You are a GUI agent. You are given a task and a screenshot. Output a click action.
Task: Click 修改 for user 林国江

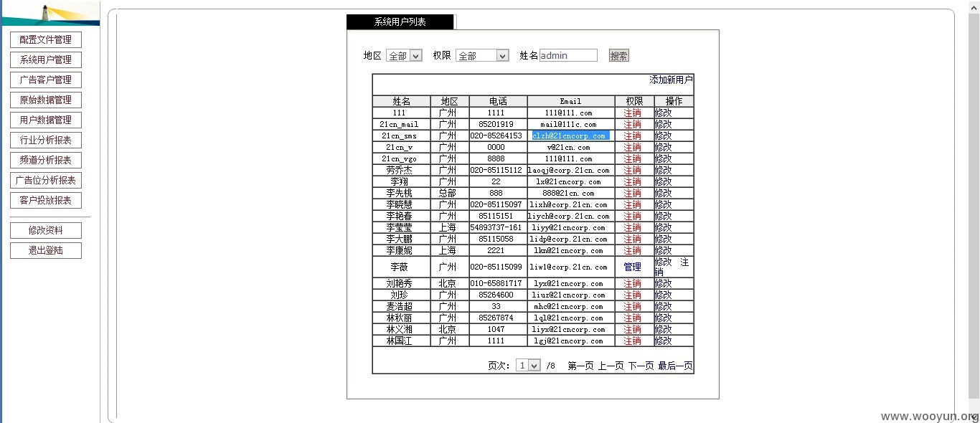[x=664, y=341]
